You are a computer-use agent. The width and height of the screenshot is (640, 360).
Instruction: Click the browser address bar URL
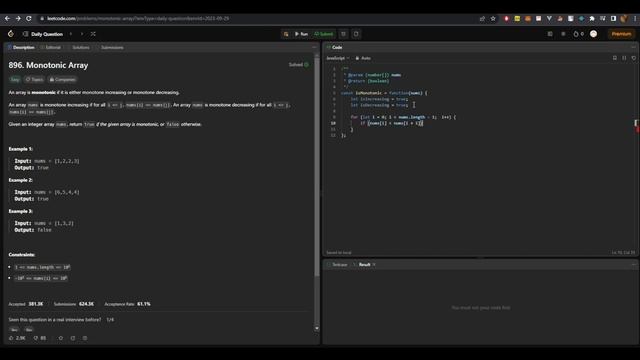point(138,18)
